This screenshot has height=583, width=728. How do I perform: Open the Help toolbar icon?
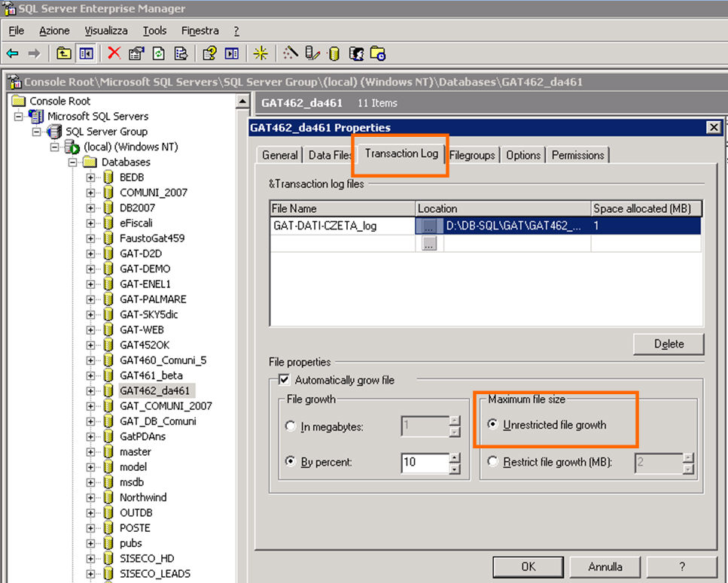[x=209, y=53]
